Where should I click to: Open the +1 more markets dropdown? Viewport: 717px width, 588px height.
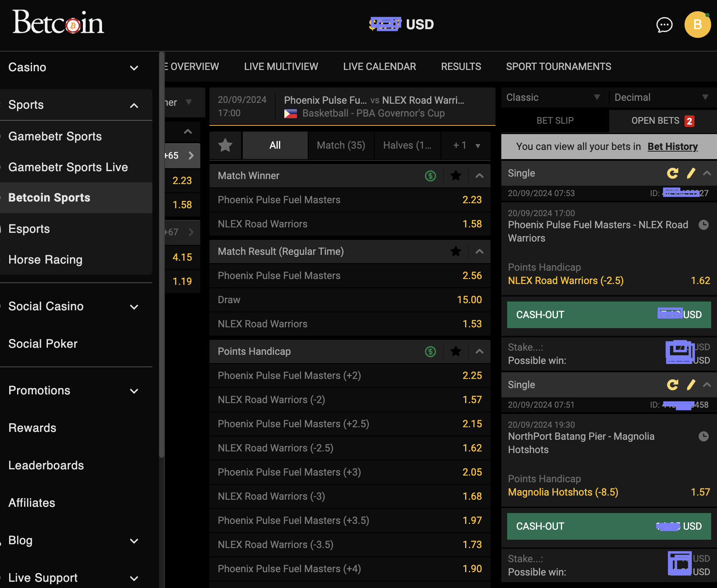point(466,145)
